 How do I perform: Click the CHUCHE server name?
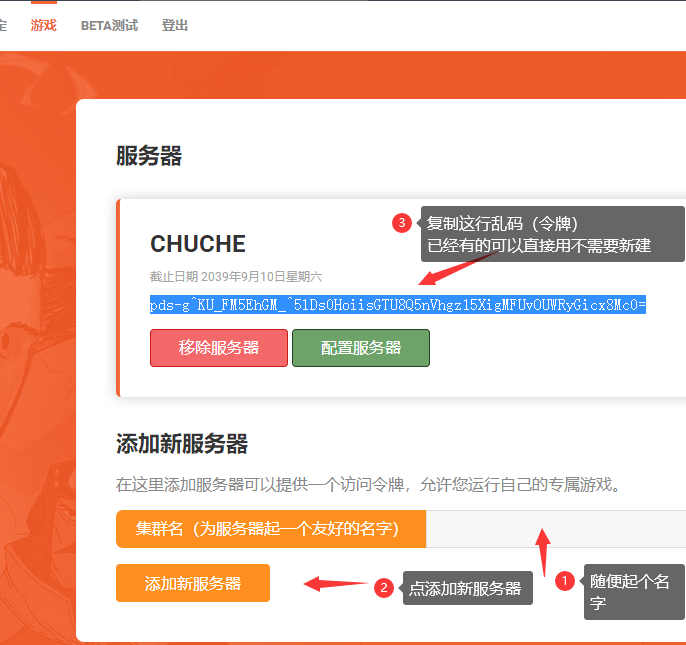198,244
